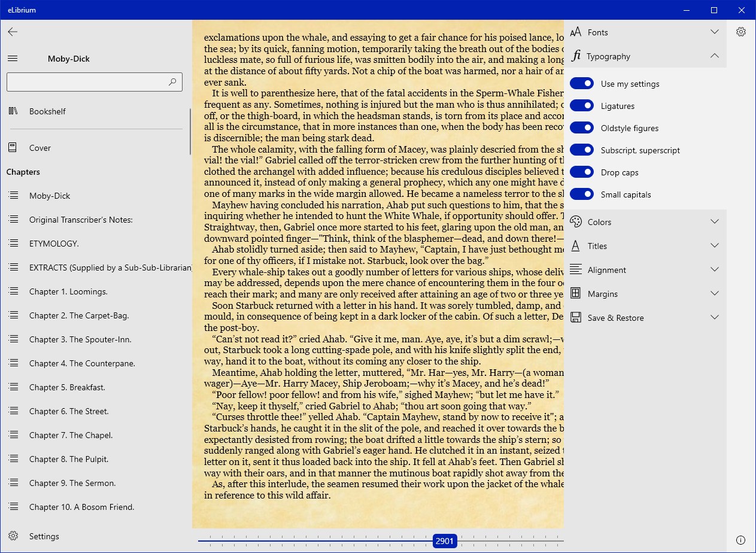This screenshot has width=756, height=553.
Task: Open Original Transcriber's Notes: chapter
Action: click(96, 220)
